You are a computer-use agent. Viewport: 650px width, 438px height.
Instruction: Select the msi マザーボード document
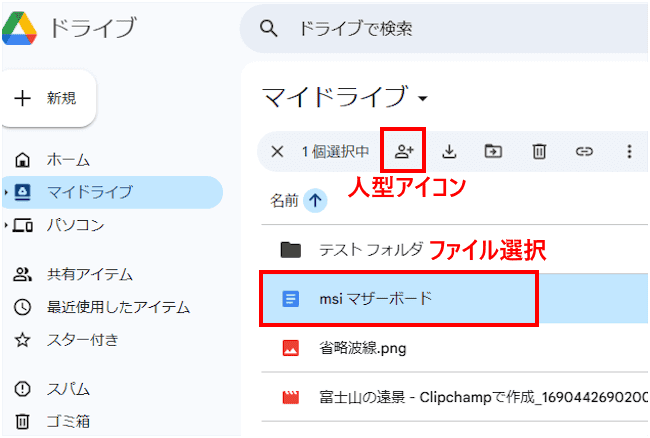[x=454, y=298]
